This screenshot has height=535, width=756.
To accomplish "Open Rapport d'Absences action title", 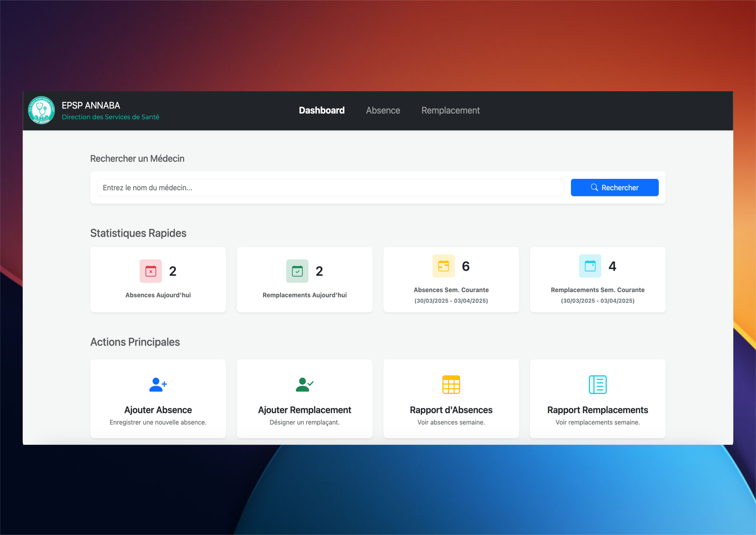I will [451, 410].
